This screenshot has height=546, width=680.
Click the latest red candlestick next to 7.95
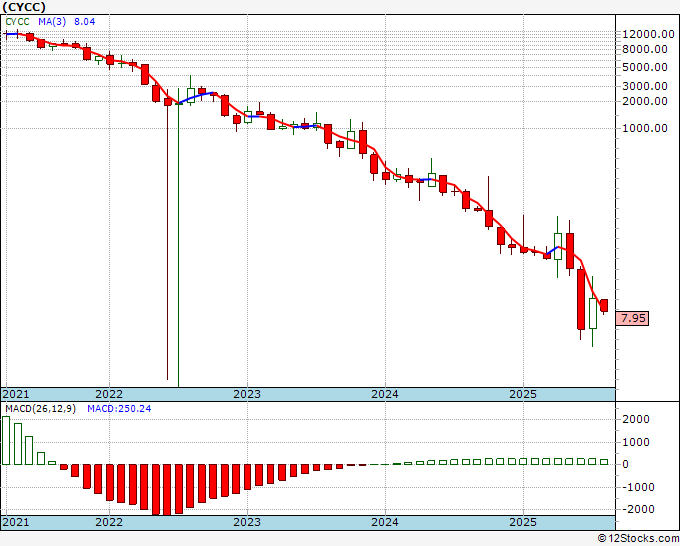(x=604, y=305)
